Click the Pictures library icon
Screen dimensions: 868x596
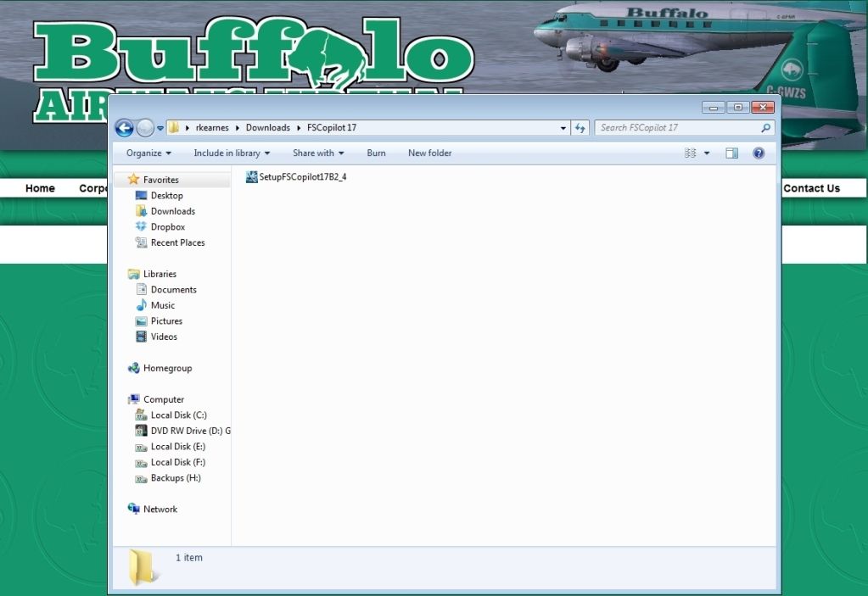point(141,320)
